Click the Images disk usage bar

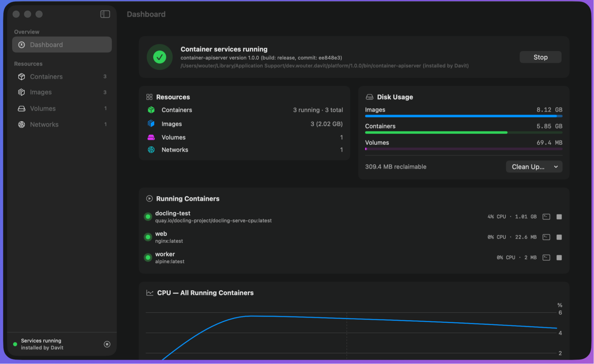463,116
